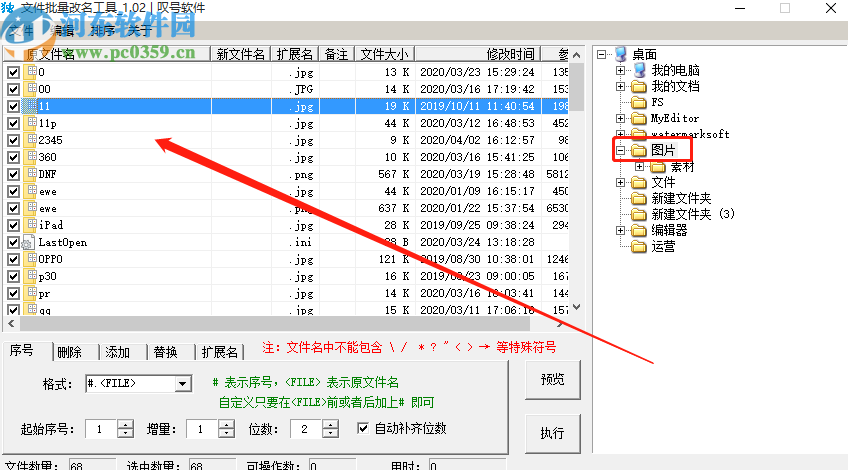Expand the 素材 tree node
This screenshot has width=848, height=470.
(639, 167)
